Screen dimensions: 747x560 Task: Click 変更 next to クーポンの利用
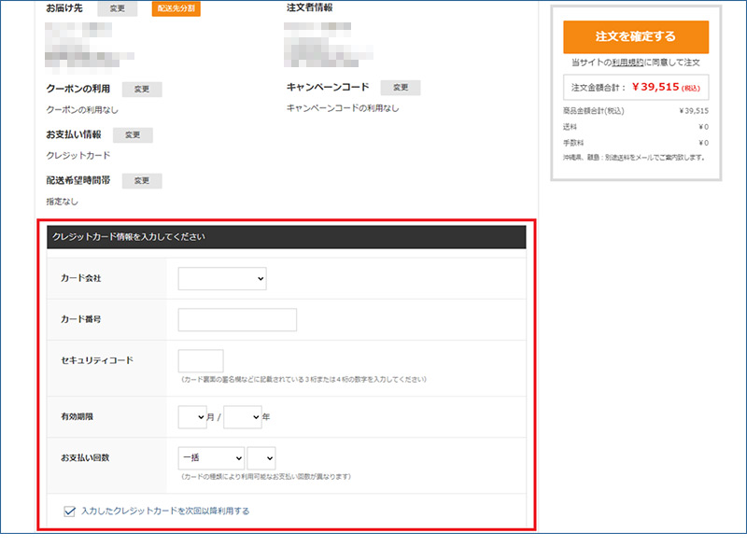[142, 89]
